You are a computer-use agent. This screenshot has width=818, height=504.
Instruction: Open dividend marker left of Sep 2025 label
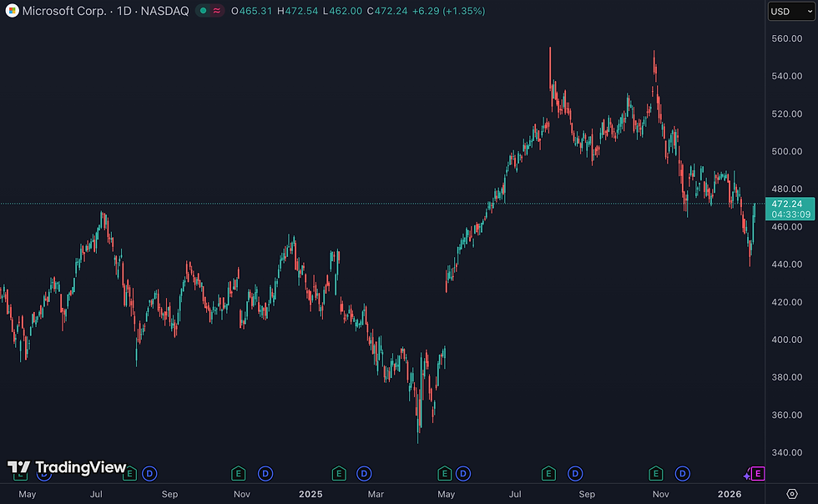(575, 474)
